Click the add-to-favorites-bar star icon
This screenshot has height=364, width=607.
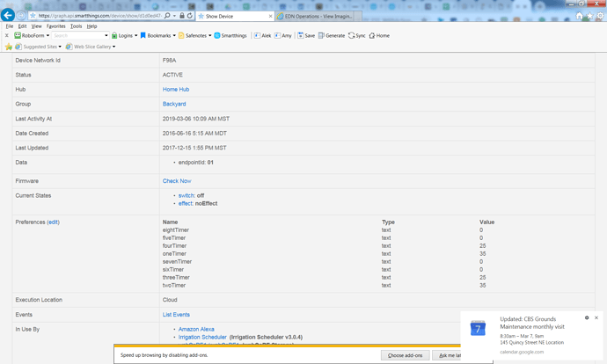[9, 47]
